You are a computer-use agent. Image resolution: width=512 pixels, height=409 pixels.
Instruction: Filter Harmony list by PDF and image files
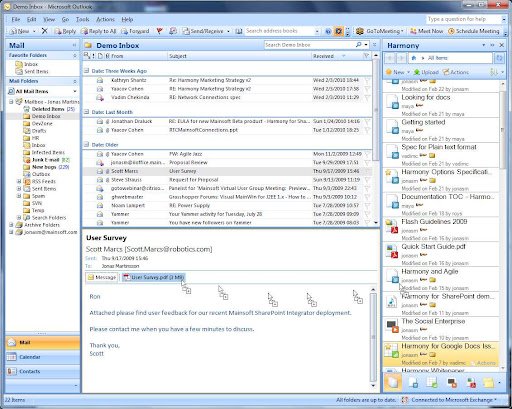point(471,383)
